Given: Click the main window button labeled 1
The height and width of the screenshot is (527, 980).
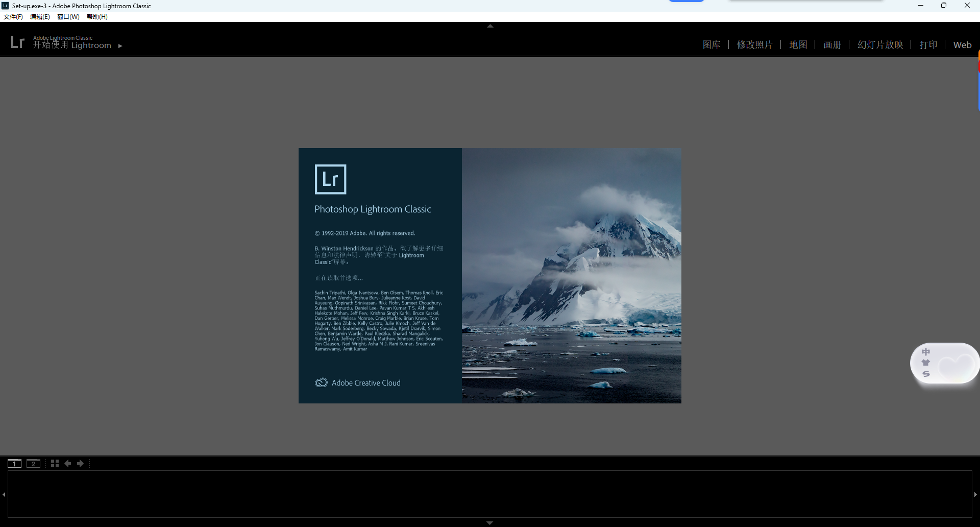Looking at the screenshot, I should pyautogui.click(x=14, y=463).
